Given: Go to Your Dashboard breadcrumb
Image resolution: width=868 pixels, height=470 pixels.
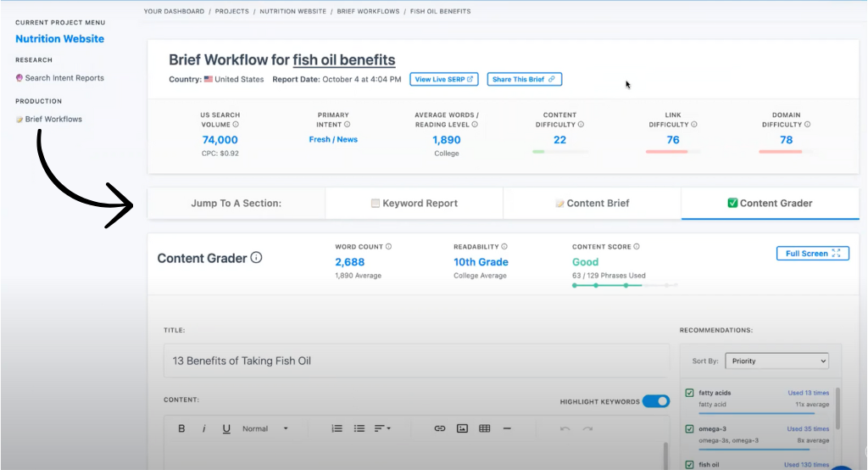Looking at the screenshot, I should 174,11.
